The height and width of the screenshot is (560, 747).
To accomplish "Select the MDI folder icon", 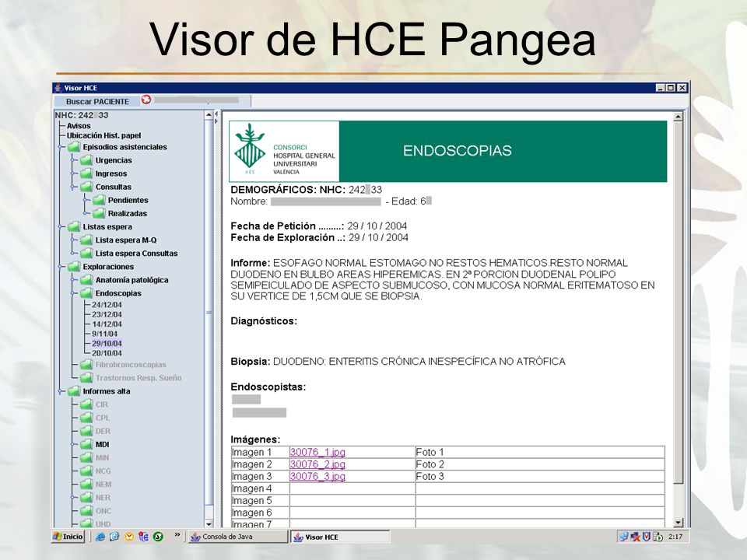I will click(x=86, y=444).
